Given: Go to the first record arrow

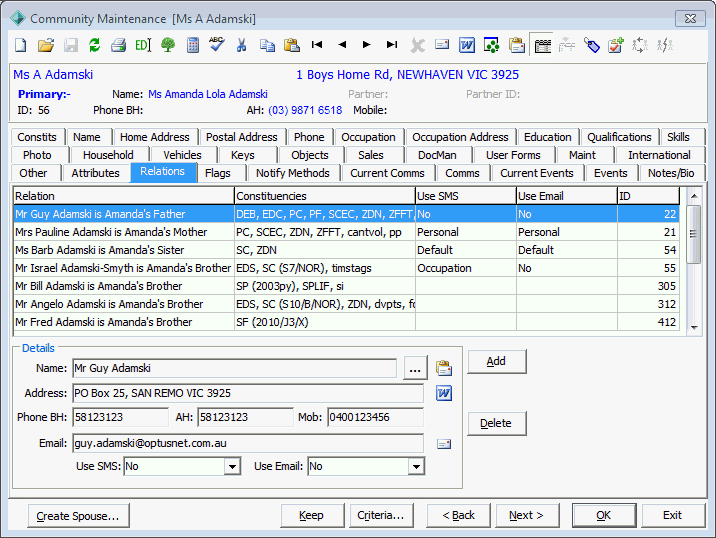Looking at the screenshot, I should tap(317, 44).
